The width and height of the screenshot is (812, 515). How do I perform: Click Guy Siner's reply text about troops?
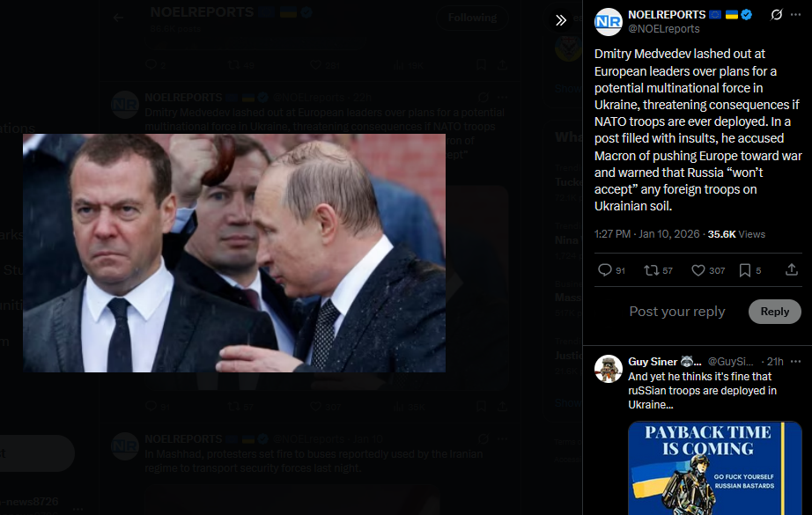702,390
